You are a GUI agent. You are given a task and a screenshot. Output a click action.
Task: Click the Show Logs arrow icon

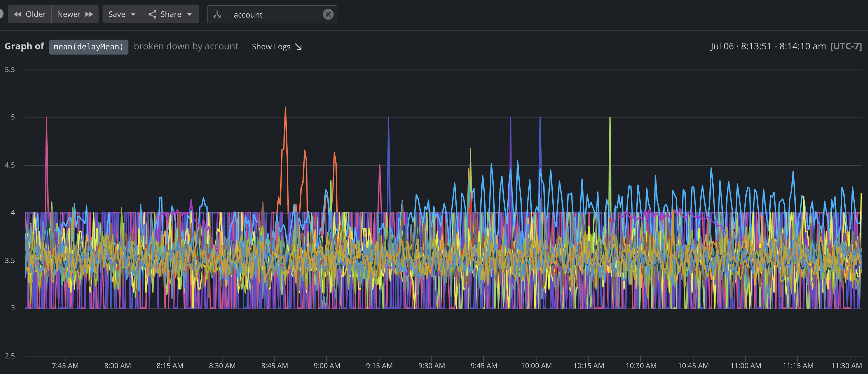click(298, 47)
